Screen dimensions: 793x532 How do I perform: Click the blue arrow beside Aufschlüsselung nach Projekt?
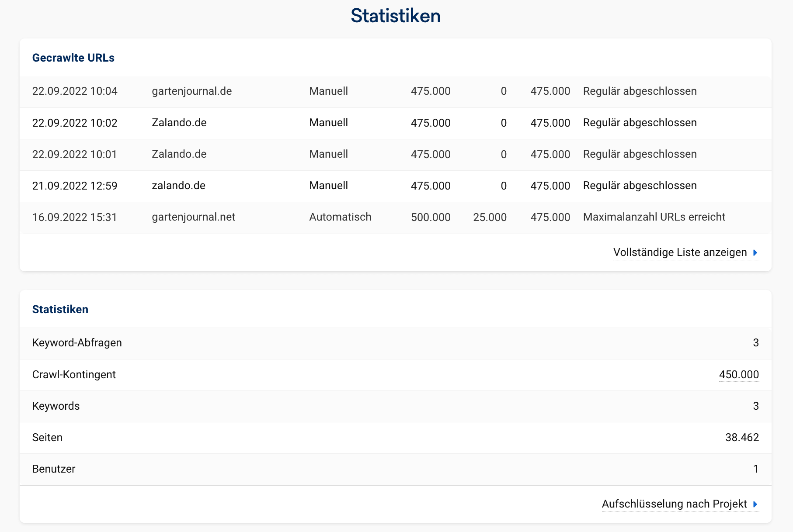pos(755,504)
